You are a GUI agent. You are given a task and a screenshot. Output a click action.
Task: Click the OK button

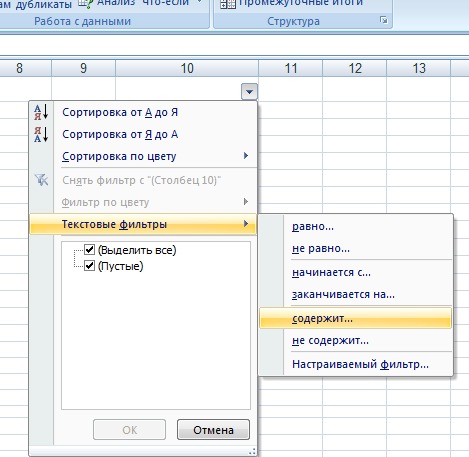click(130, 430)
